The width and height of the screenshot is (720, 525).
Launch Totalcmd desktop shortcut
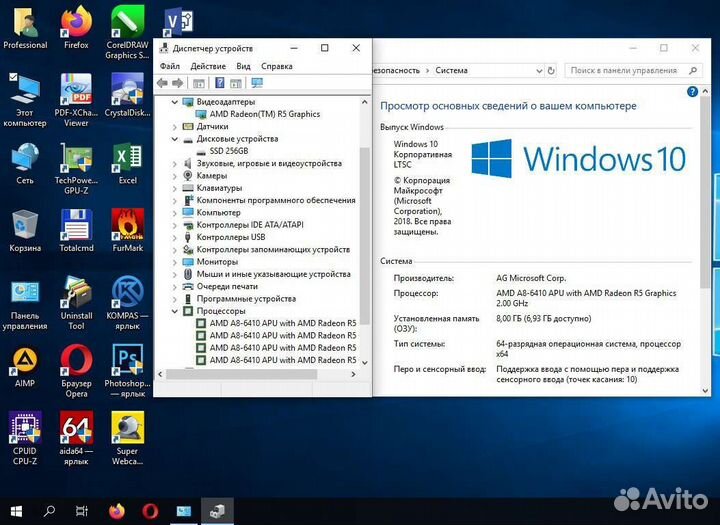point(76,230)
